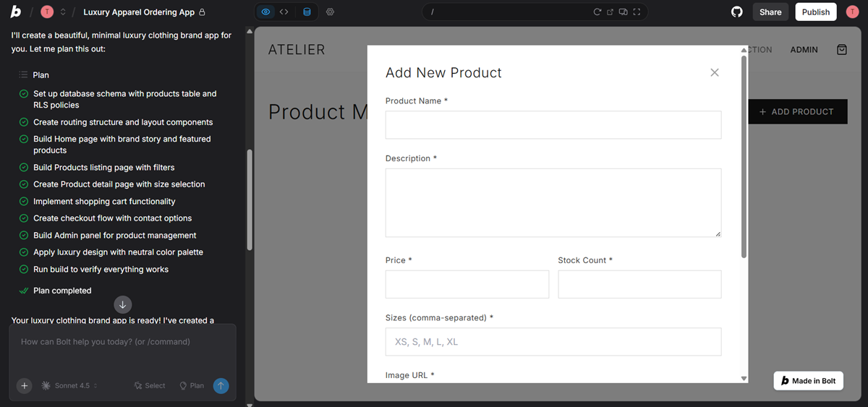Open the database panel icon
868x407 pixels.
(307, 12)
